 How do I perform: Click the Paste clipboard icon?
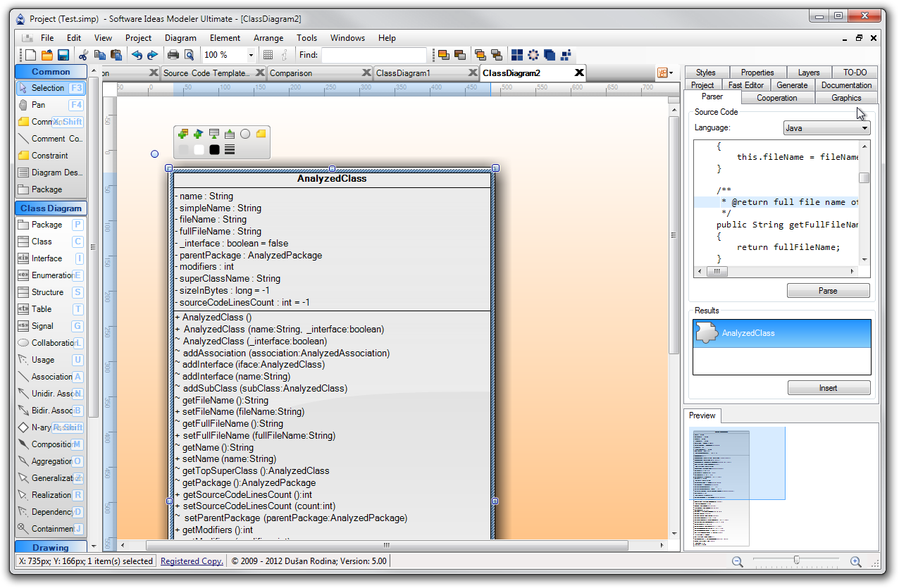coord(116,55)
